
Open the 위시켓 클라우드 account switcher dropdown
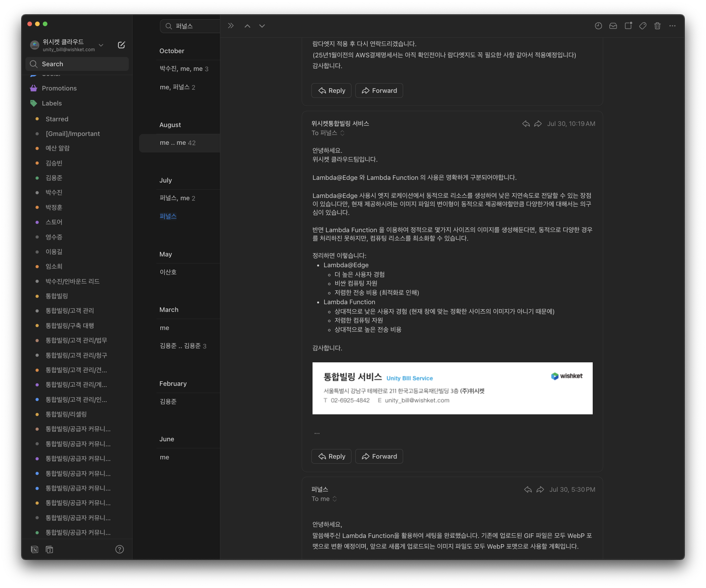pyautogui.click(x=101, y=45)
